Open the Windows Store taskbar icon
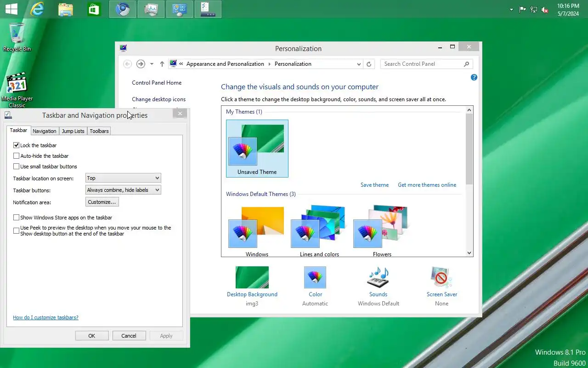588x368 pixels. 94,9
